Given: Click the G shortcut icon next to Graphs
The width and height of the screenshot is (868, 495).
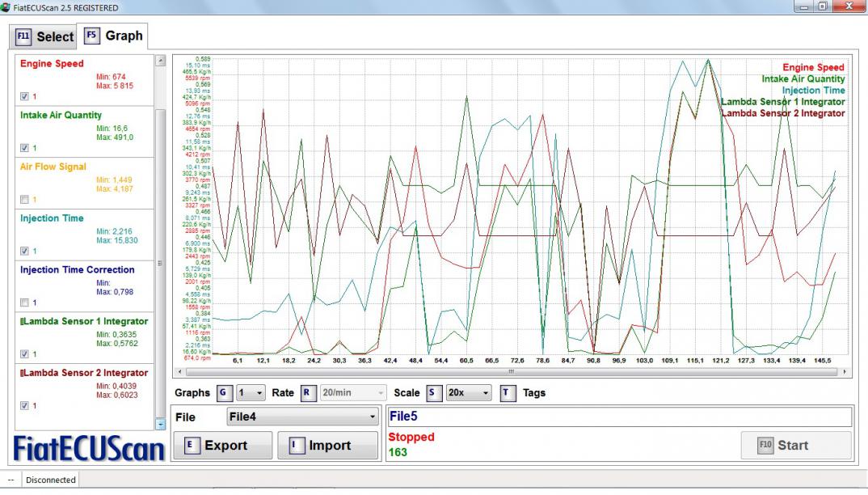Looking at the screenshot, I should click(x=224, y=393).
